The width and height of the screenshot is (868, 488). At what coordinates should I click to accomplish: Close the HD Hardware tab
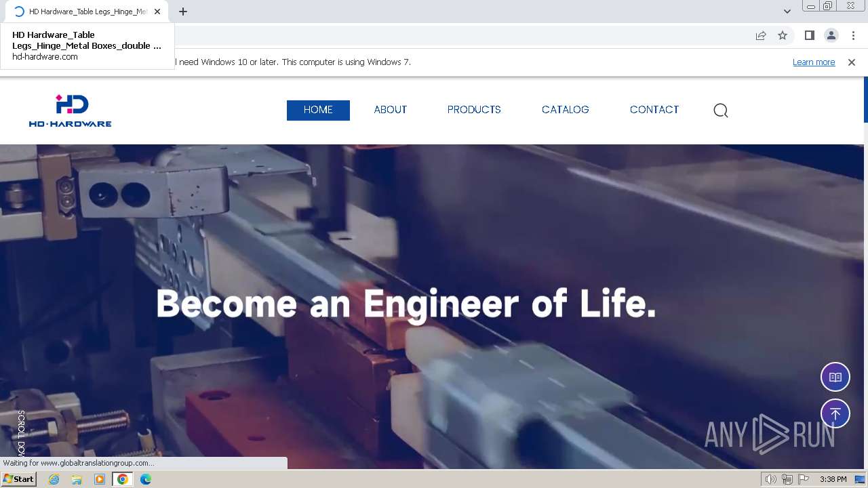[x=157, y=12]
